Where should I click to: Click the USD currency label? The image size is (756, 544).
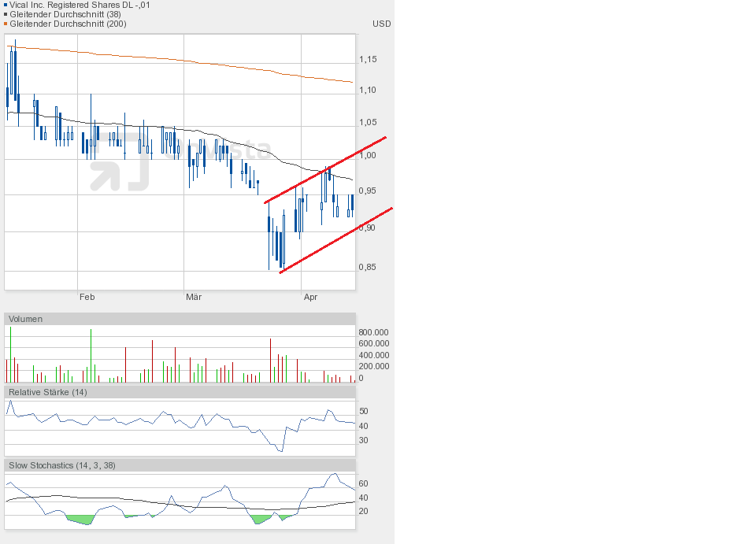(381, 24)
